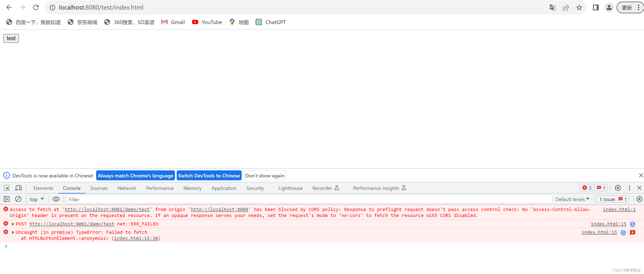The height and width of the screenshot is (274, 644).
Task: Open the top JavaScript context dropdown
Action: (37, 199)
